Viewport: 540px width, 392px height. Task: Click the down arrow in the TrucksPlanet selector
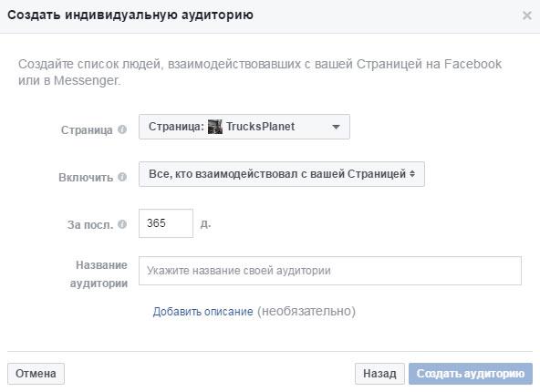click(336, 127)
